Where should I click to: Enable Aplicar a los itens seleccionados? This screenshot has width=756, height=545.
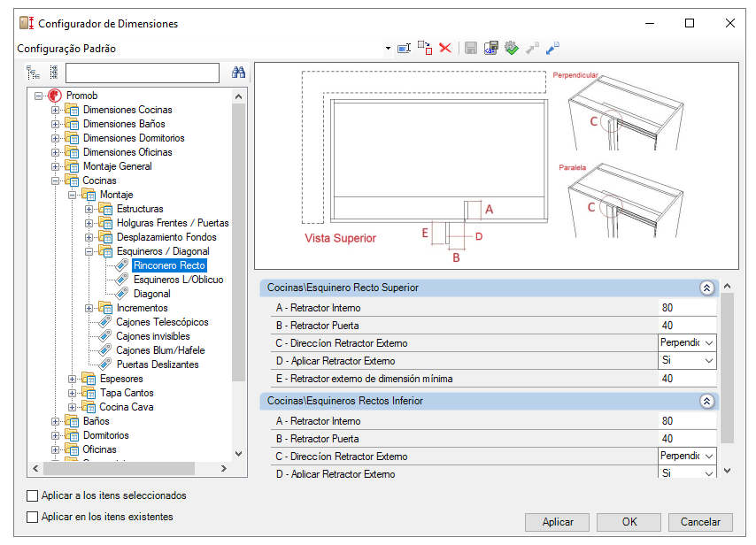[x=32, y=495]
